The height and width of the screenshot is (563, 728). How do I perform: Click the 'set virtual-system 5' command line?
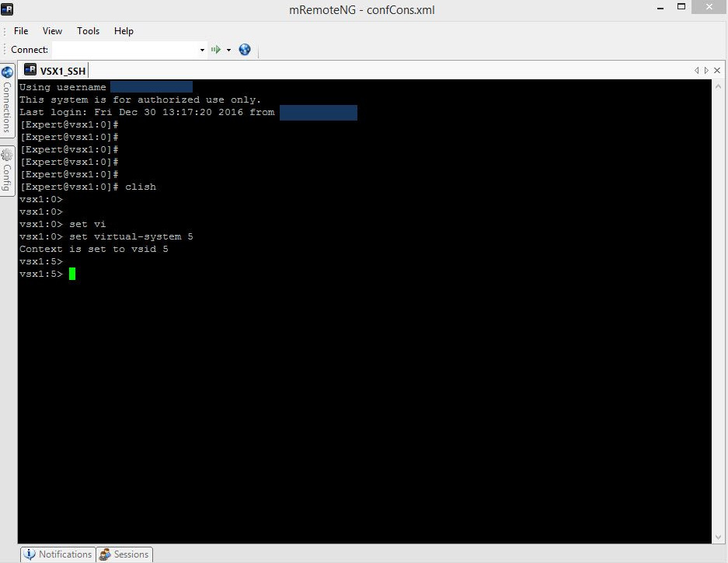click(x=106, y=236)
